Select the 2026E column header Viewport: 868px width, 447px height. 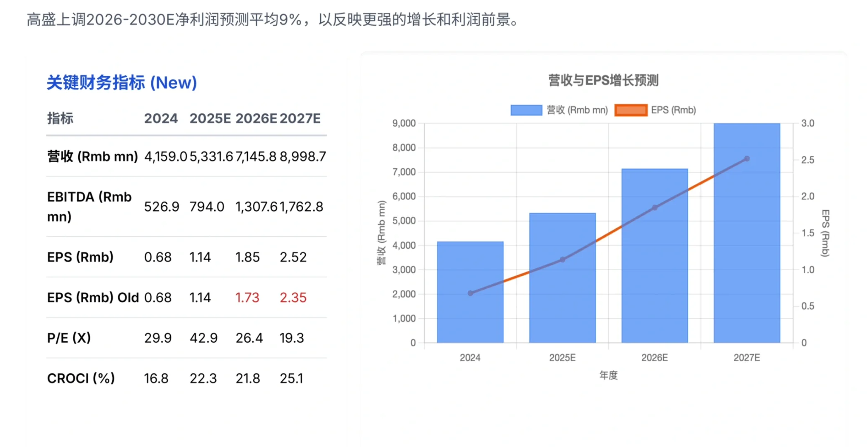[x=256, y=118]
